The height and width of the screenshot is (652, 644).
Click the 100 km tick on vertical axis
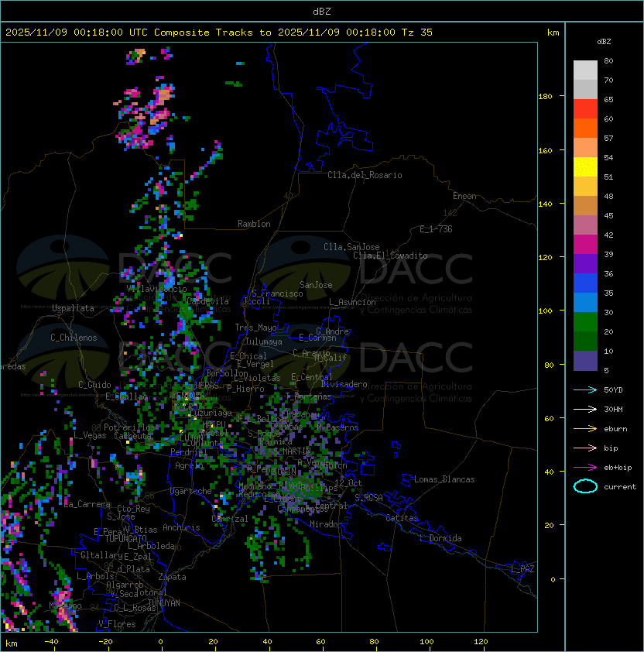[545, 311]
